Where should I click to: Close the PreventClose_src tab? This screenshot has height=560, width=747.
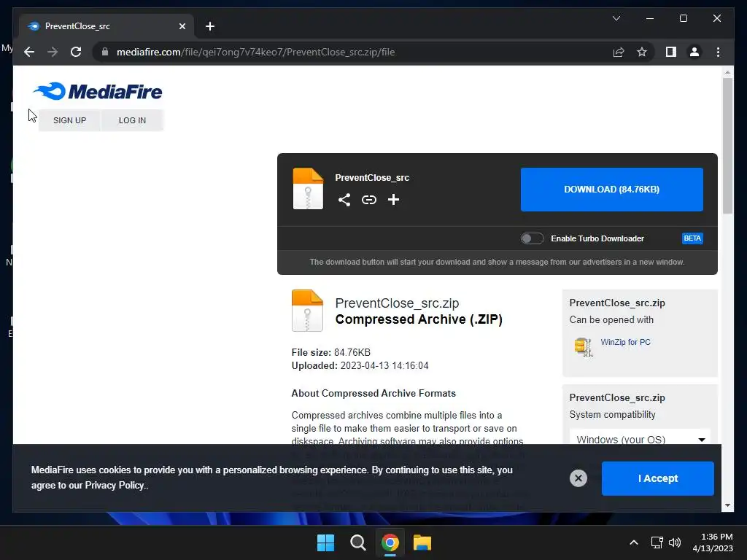pyautogui.click(x=182, y=26)
